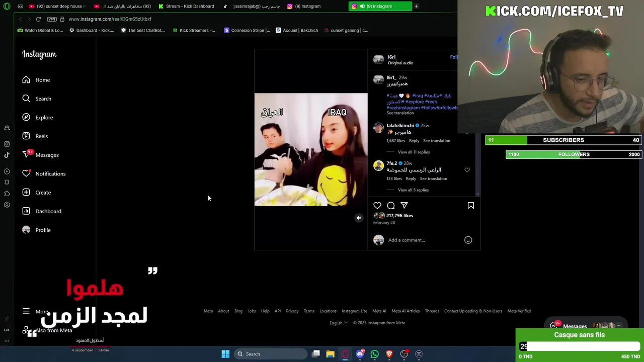644x362 pixels.
Task: Open the Reels section
Action: click(x=35, y=136)
